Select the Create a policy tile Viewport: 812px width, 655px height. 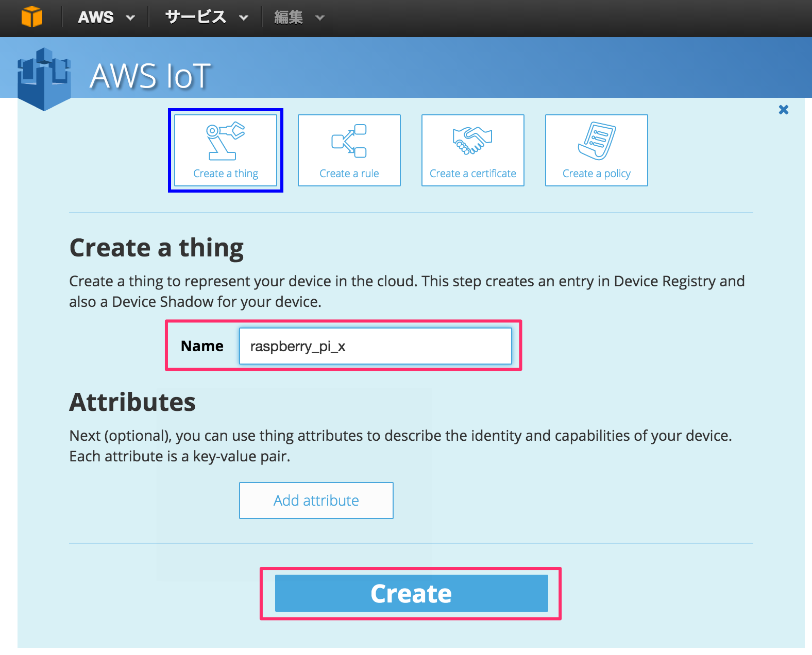(x=597, y=150)
